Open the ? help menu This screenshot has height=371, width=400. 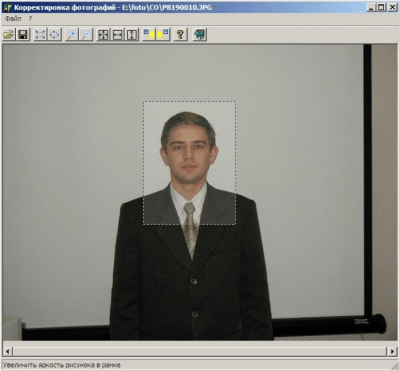pos(30,19)
